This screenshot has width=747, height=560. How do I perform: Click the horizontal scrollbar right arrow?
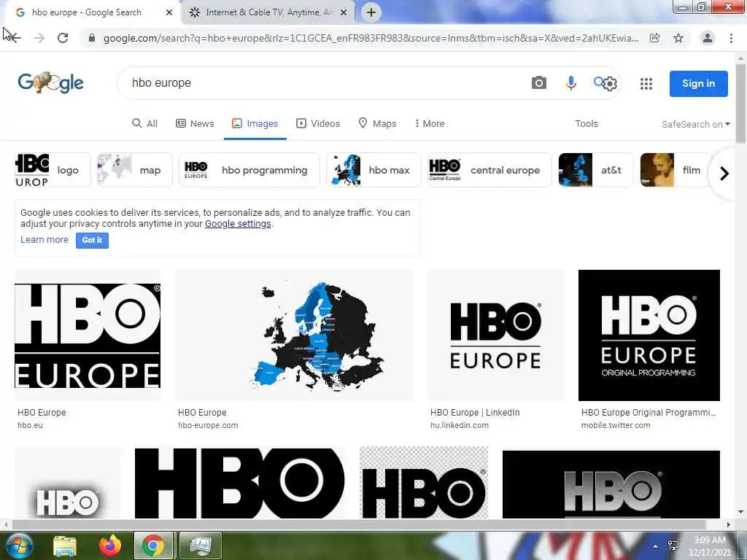point(729,525)
